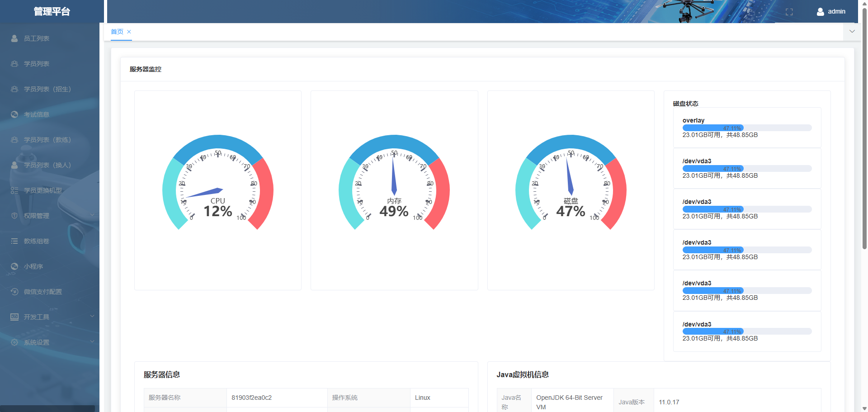Expand the 系统设置 submenu arrow
The height and width of the screenshot is (412, 868).
tap(92, 342)
